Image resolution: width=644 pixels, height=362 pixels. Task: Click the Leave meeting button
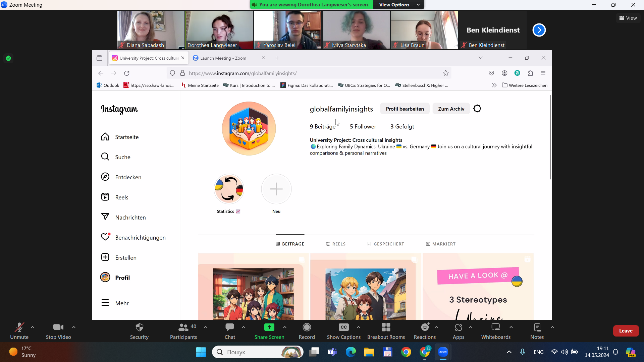(x=626, y=331)
